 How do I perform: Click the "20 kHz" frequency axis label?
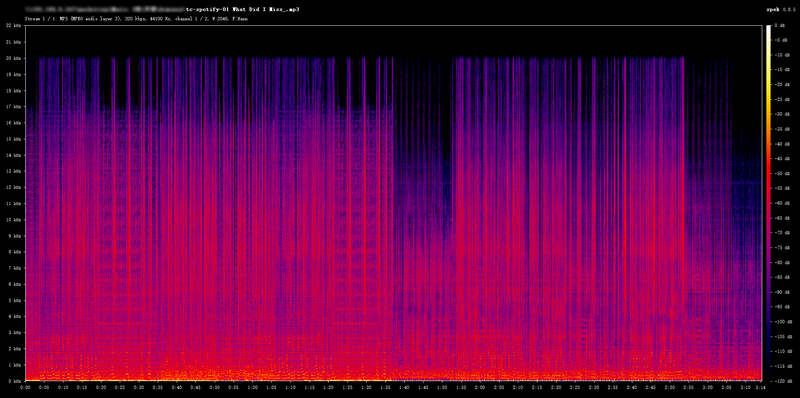point(13,58)
